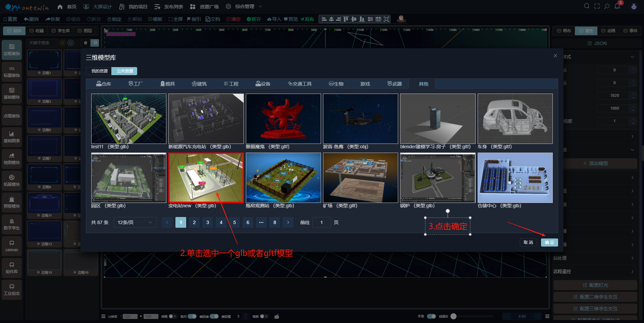Click the 发布 publish toolbar button

[307, 19]
